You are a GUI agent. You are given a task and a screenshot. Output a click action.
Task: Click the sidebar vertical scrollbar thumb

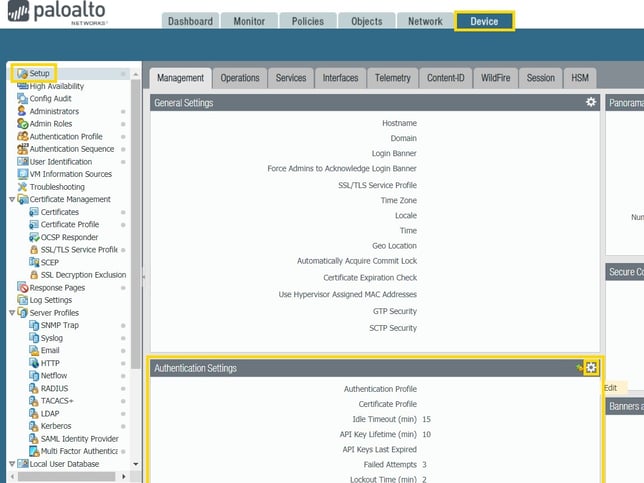pyautogui.click(x=136, y=224)
